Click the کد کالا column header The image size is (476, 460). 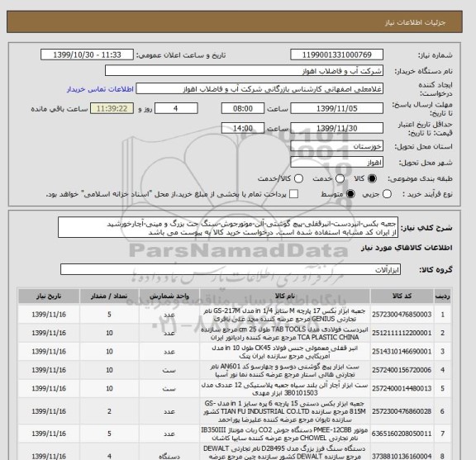click(402, 296)
